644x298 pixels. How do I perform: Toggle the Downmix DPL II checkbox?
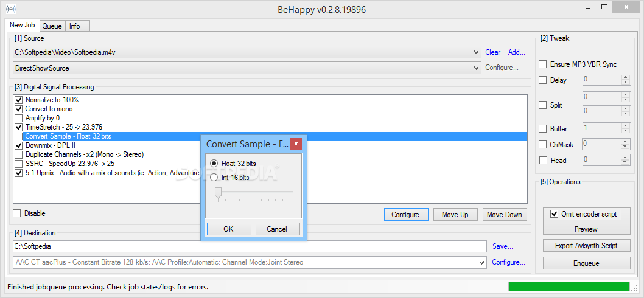tap(18, 145)
